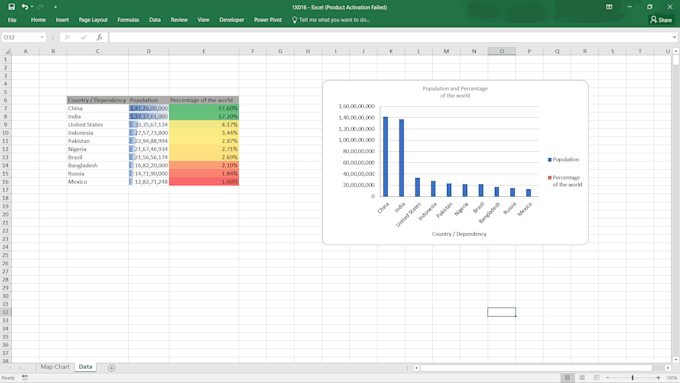The height and width of the screenshot is (383, 680).
Task: Click the Country / Dependency header cell
Action: pos(98,100)
